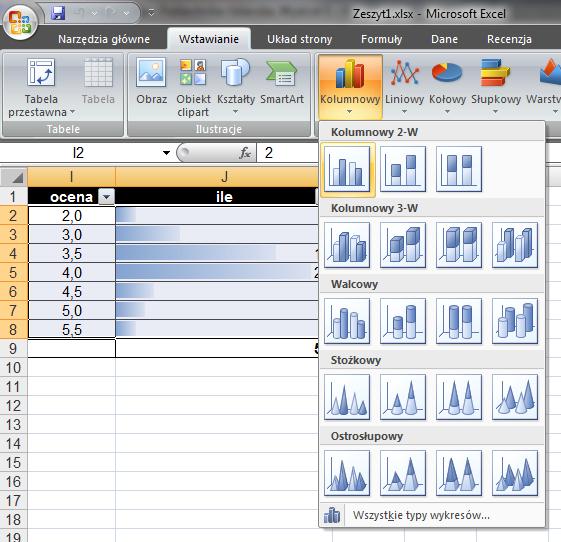The image size is (561, 542).
Task: Pick 100% stacked Stożkowy cone chart
Action: click(459, 397)
